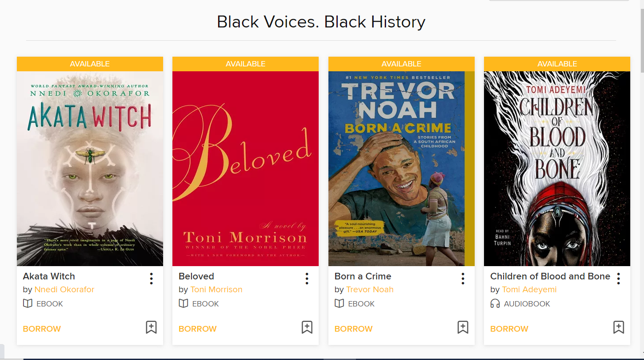Borrow the Beloved ebook
Viewport: 644px width, 360px height.
198,329
